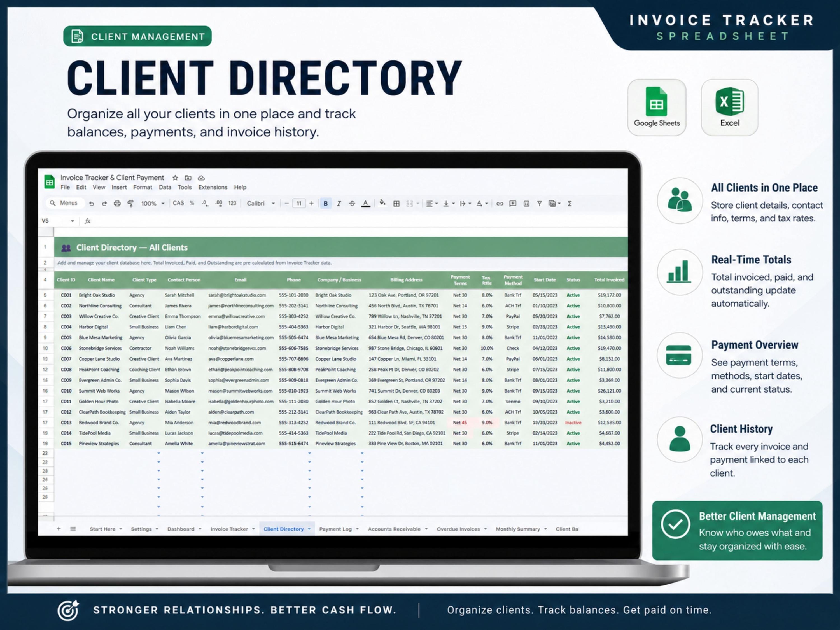Apply strikethrough formatting

(x=352, y=204)
